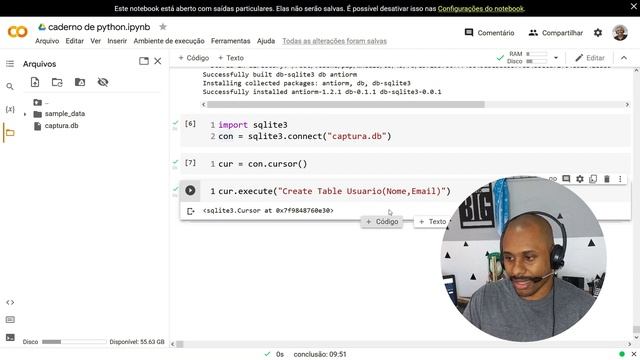Open the Ambiente de execução menu
Viewport: 640px width, 360px height.
(x=169, y=41)
